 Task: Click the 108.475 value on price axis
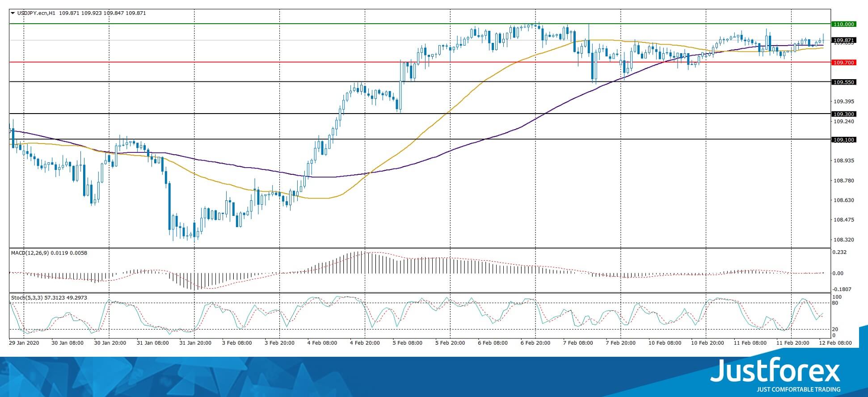click(x=843, y=220)
